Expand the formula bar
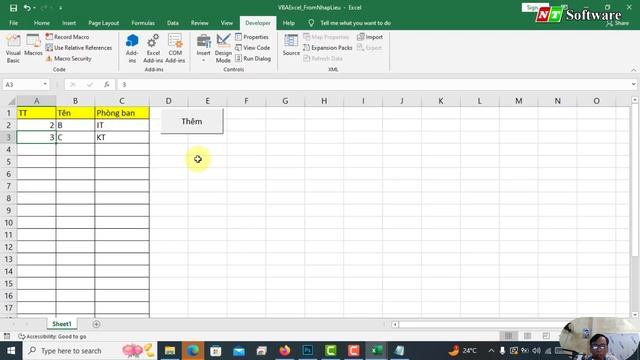The width and height of the screenshot is (640, 360). [x=633, y=84]
